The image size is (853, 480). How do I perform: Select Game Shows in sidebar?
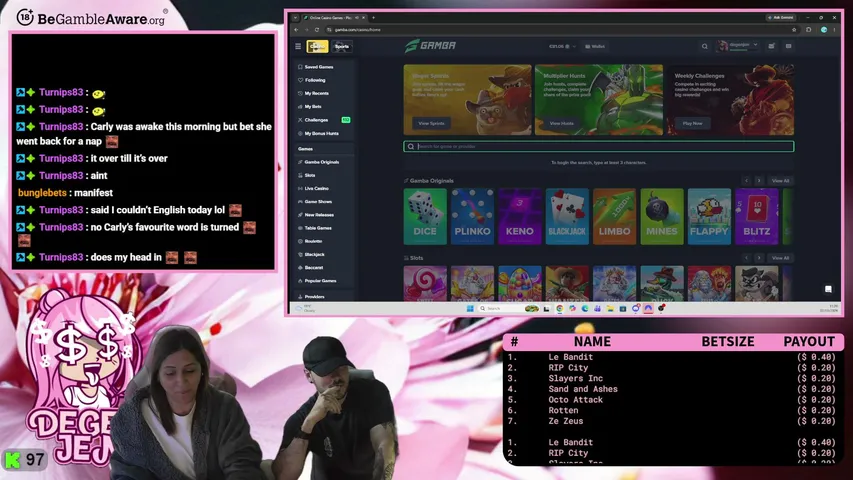(x=318, y=201)
